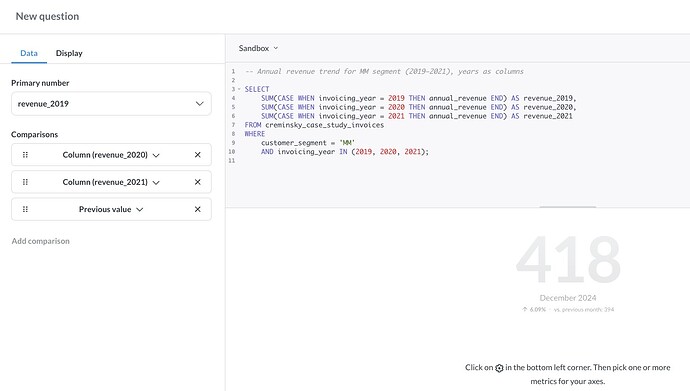Click Add comparison

click(40, 241)
